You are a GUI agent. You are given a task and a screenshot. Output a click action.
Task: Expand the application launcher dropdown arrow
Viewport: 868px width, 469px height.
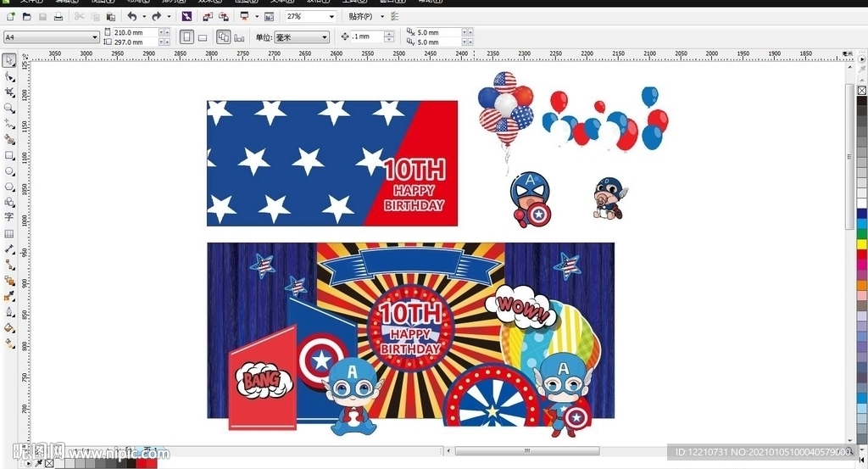coord(256,17)
